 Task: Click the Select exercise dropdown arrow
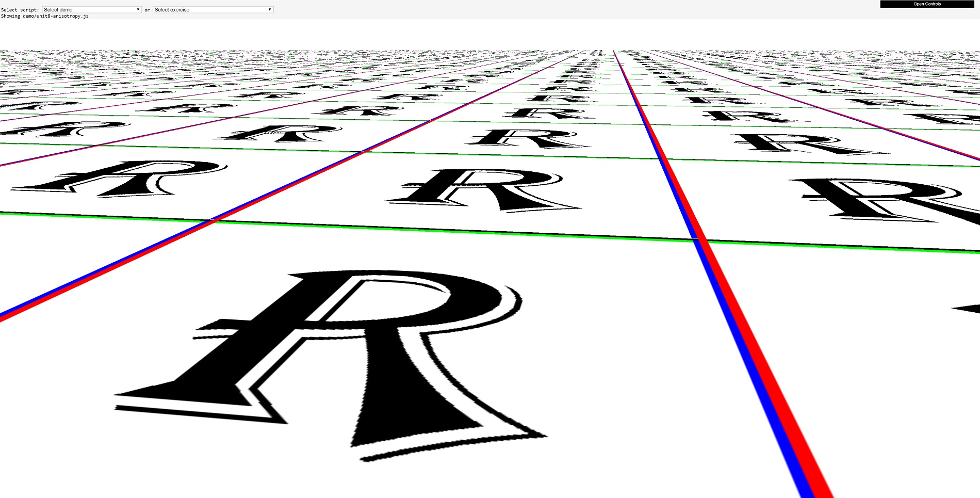269,10
